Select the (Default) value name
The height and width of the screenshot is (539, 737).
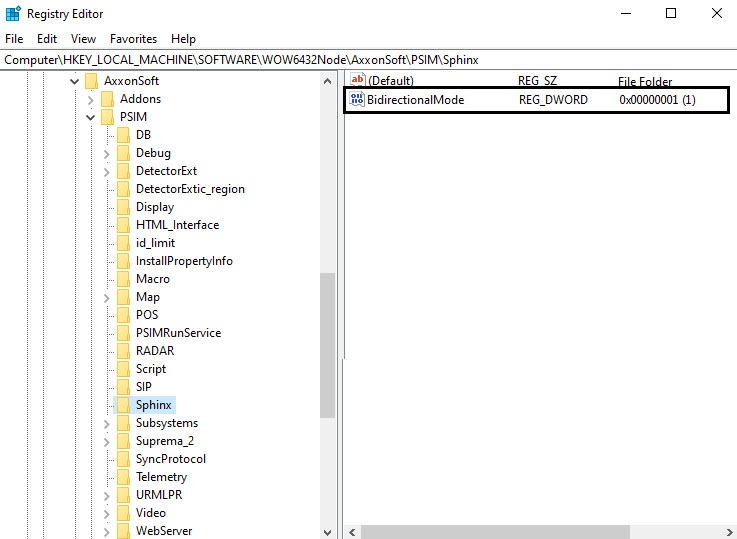(391, 81)
